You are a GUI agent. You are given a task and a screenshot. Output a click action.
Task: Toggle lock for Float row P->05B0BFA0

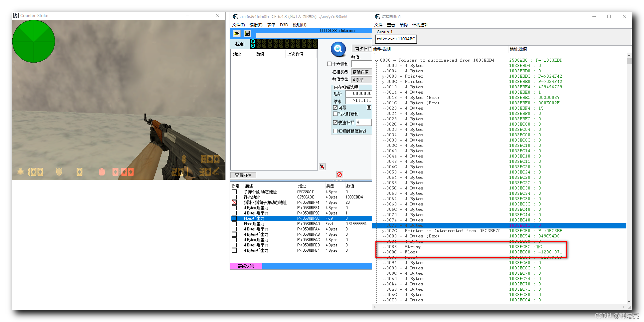point(234,224)
